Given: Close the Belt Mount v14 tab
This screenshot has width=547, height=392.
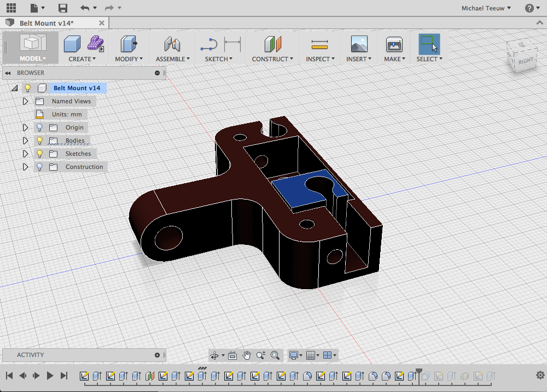Looking at the screenshot, I should coord(102,23).
